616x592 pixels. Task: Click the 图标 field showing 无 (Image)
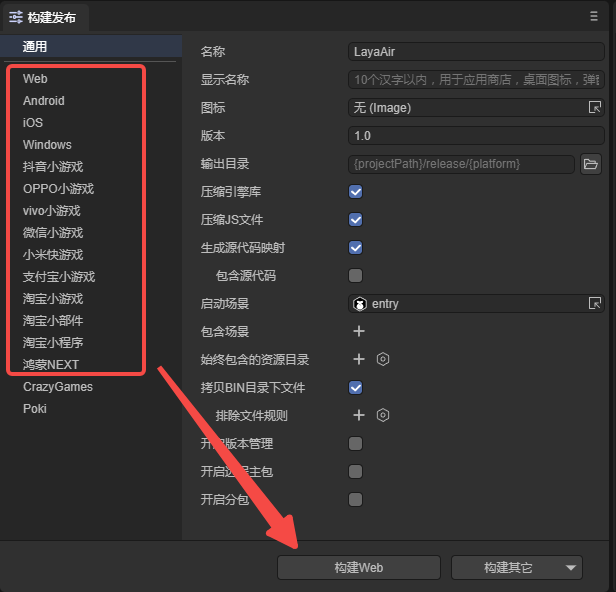[x=476, y=107]
